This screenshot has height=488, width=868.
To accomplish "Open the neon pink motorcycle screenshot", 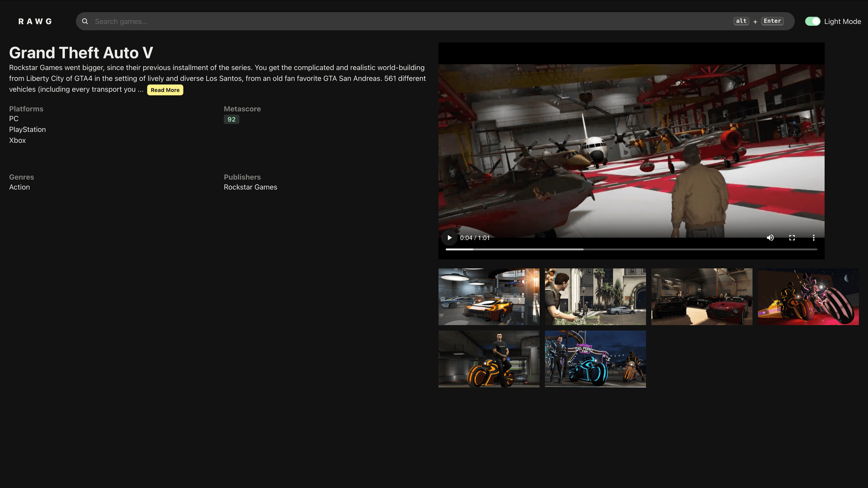I will coord(808,297).
